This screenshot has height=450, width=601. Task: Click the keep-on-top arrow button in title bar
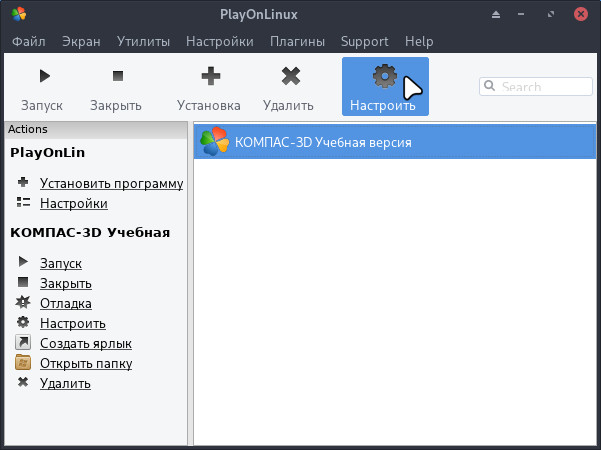coord(496,15)
